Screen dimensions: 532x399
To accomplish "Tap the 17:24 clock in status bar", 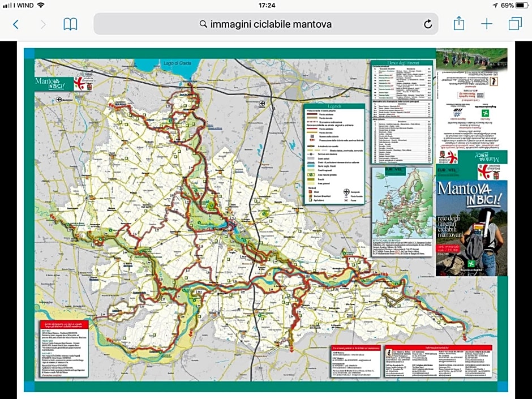I will coord(266,5).
